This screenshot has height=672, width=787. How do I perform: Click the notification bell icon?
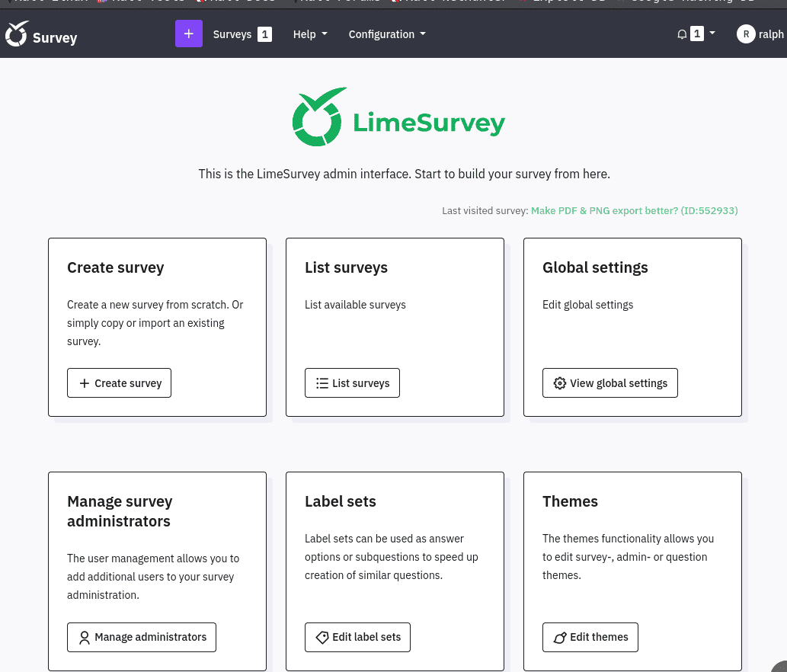[682, 34]
